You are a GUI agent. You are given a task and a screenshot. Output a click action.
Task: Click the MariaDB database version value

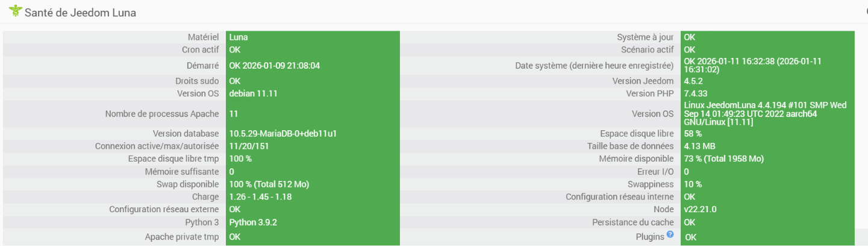[x=283, y=133]
